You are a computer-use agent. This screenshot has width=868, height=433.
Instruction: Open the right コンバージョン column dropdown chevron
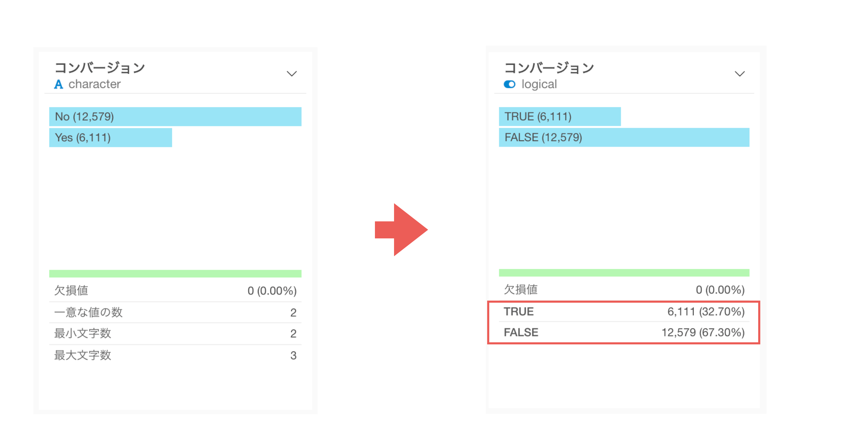tap(740, 74)
